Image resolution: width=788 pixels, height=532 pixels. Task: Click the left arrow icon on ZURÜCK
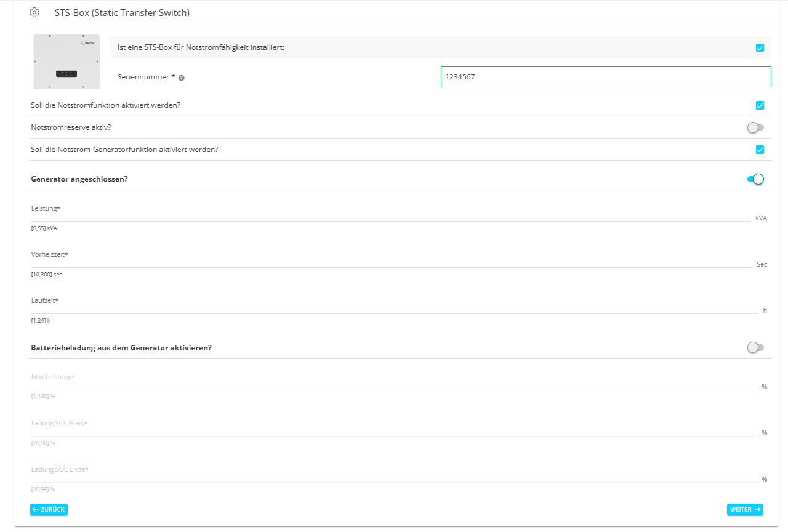point(36,509)
